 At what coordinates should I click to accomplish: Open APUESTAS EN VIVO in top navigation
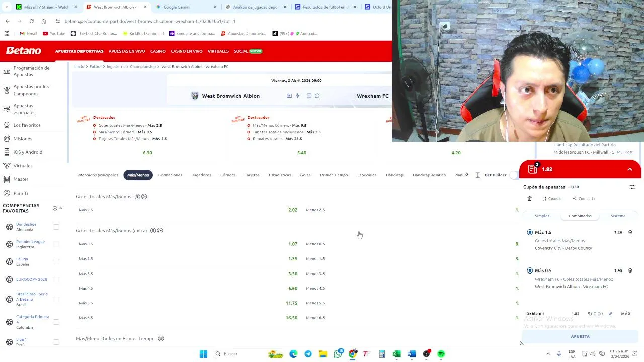click(127, 51)
